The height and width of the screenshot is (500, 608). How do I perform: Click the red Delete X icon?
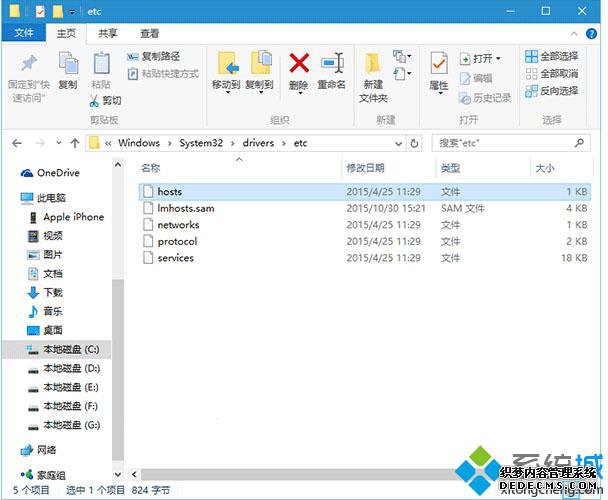coord(299,63)
